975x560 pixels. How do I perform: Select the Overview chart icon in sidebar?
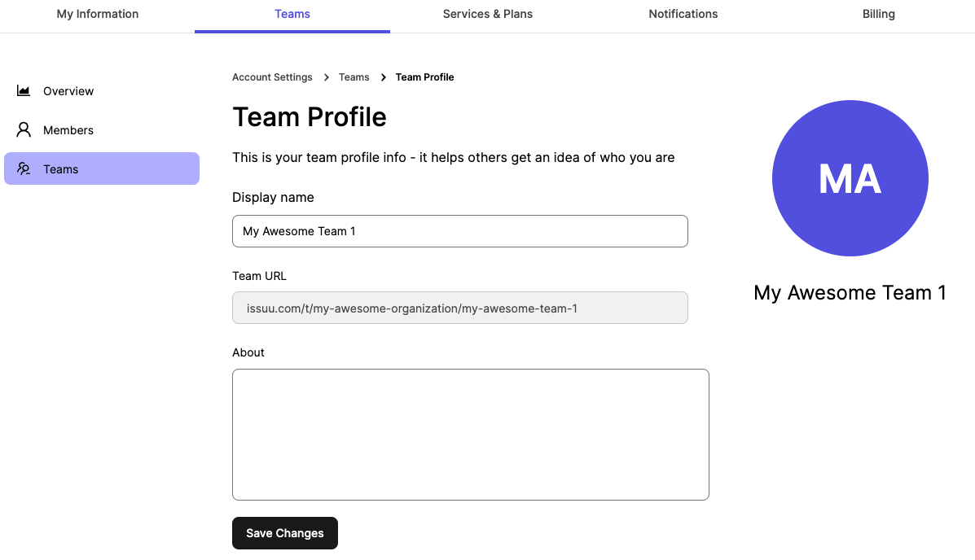(x=23, y=90)
